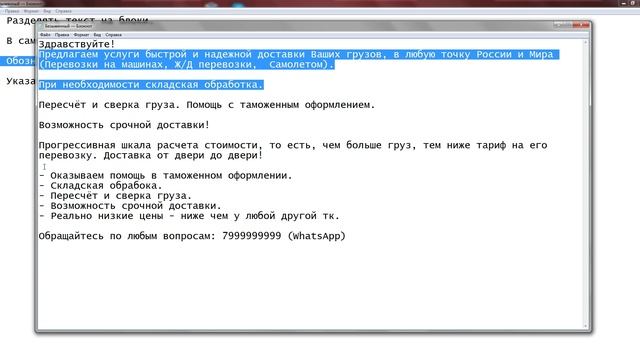
Task: Open Вид menu in background Notepad window
Action: pyautogui.click(x=47, y=11)
